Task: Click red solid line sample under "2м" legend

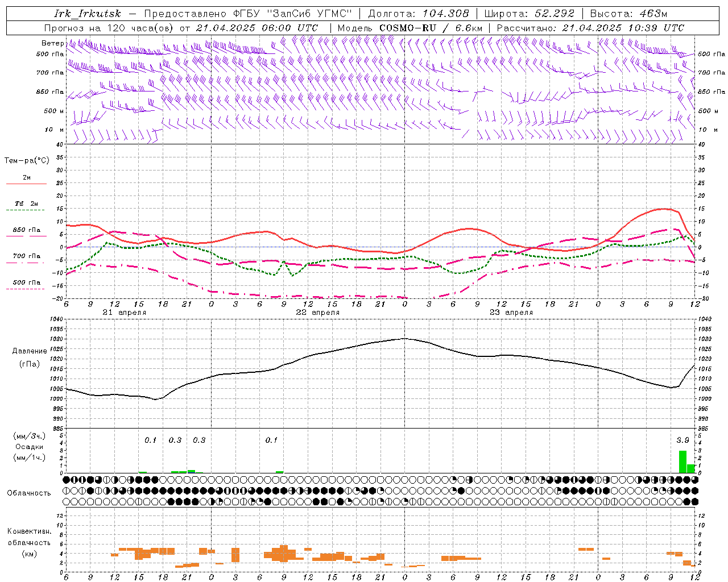Action: (x=26, y=184)
